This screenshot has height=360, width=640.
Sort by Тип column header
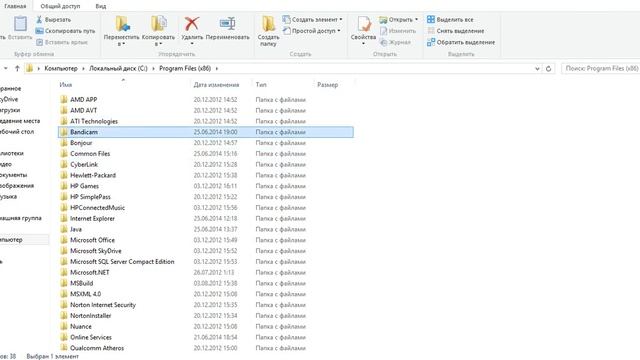click(x=261, y=85)
